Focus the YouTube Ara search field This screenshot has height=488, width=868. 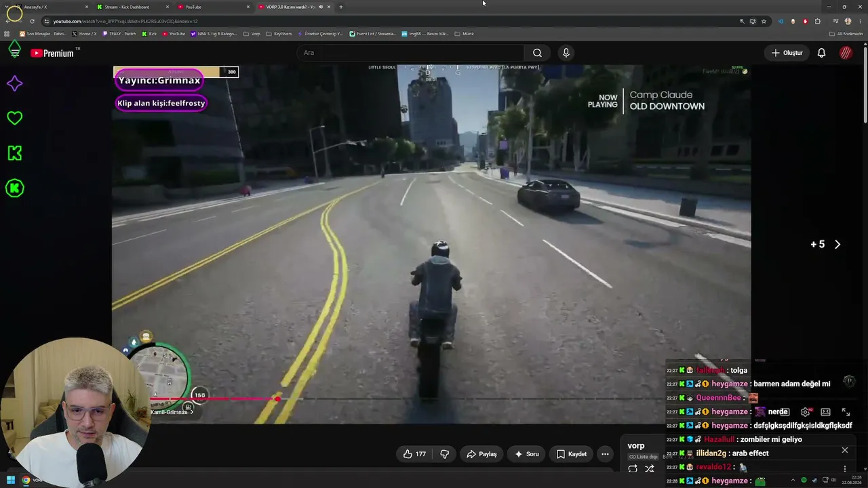click(x=410, y=53)
